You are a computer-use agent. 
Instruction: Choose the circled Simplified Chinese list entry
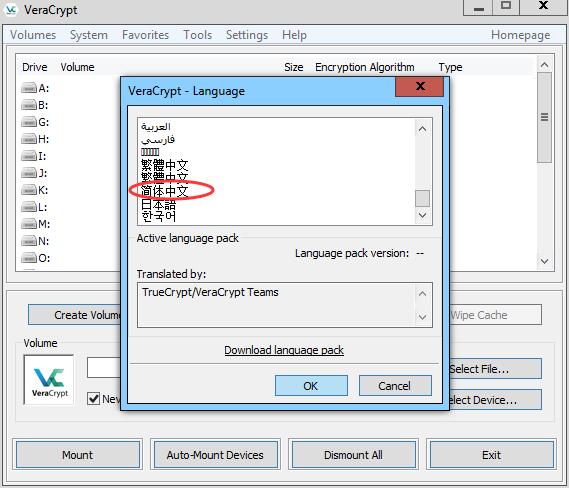[164, 191]
